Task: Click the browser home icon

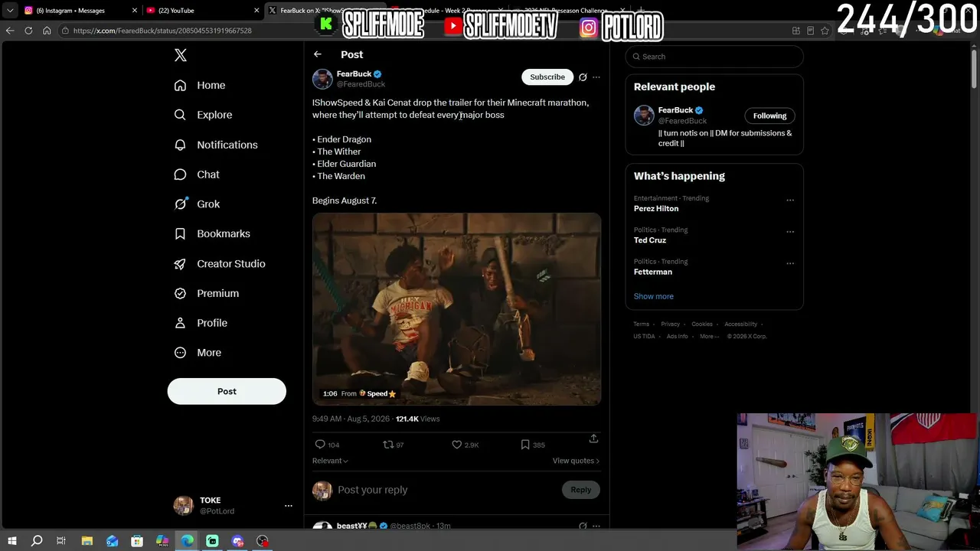Action: click(47, 31)
